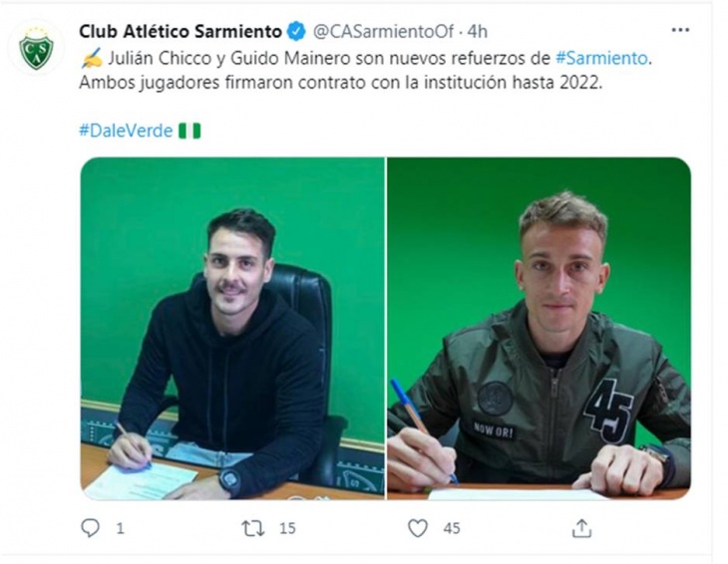The image size is (728, 564).
Task: Retweet this post using the arrows icon
Action: [x=253, y=528]
